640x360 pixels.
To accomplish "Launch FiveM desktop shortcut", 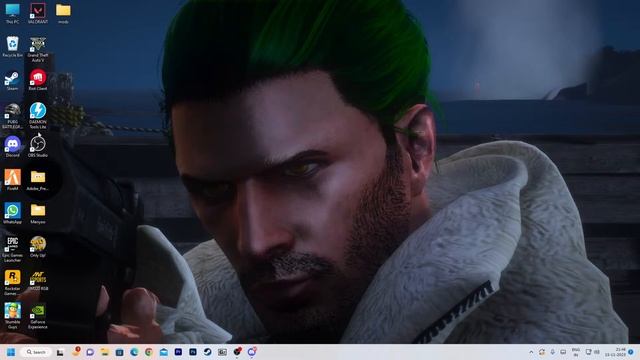I will point(12,180).
